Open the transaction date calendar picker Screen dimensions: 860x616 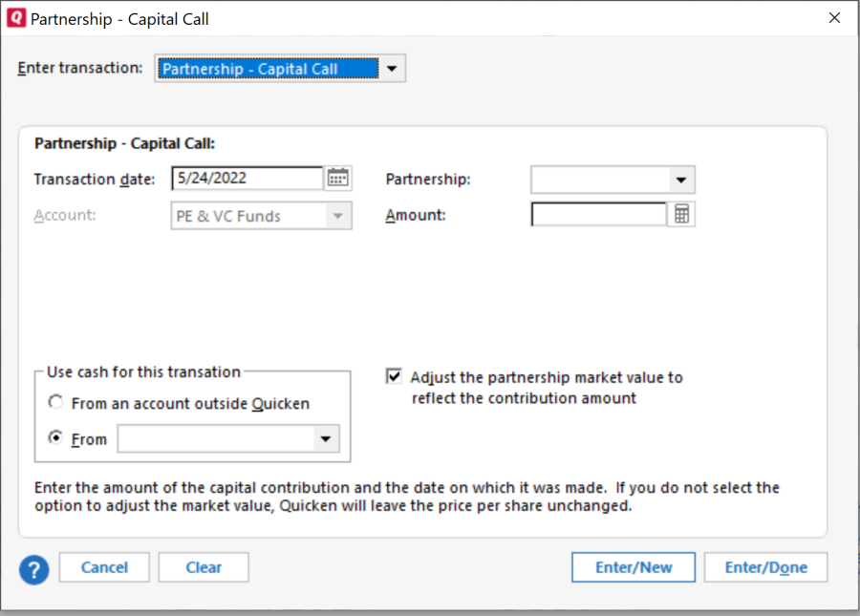click(338, 179)
